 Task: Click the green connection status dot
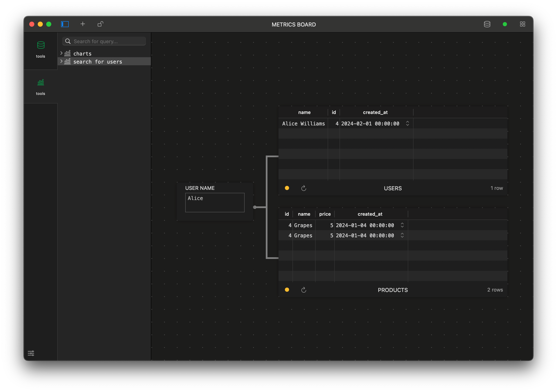coord(505,24)
